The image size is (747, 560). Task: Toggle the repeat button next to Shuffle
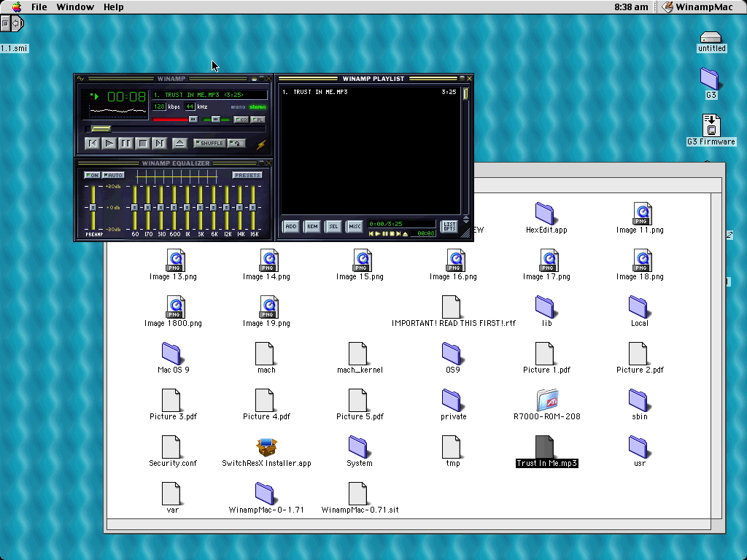point(236,143)
